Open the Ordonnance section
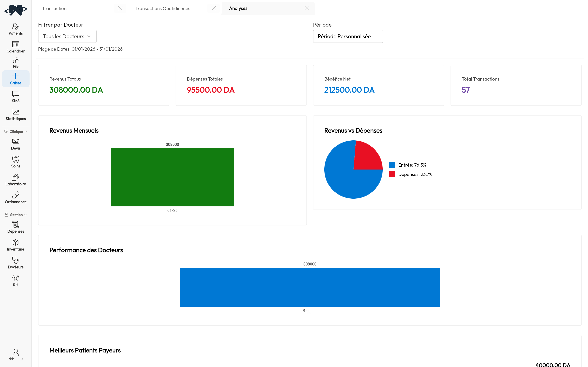This screenshot has height=367, width=588. [16, 197]
